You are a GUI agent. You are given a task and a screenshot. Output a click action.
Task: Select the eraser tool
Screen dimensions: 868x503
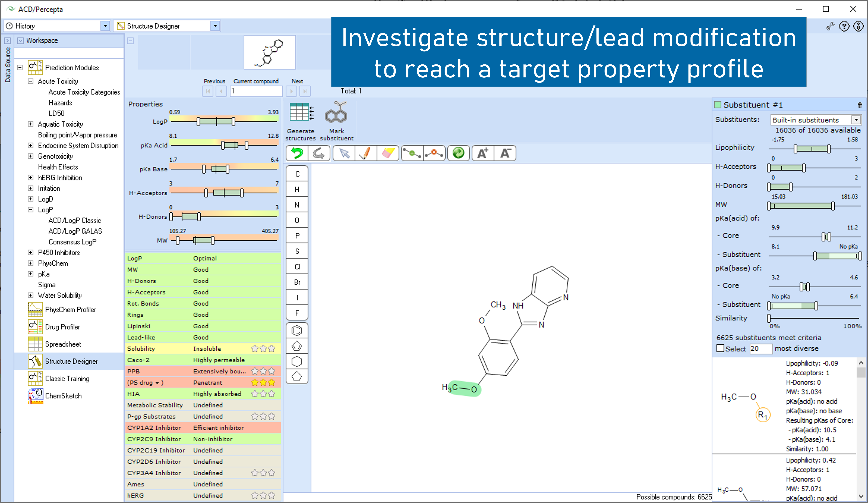(388, 153)
